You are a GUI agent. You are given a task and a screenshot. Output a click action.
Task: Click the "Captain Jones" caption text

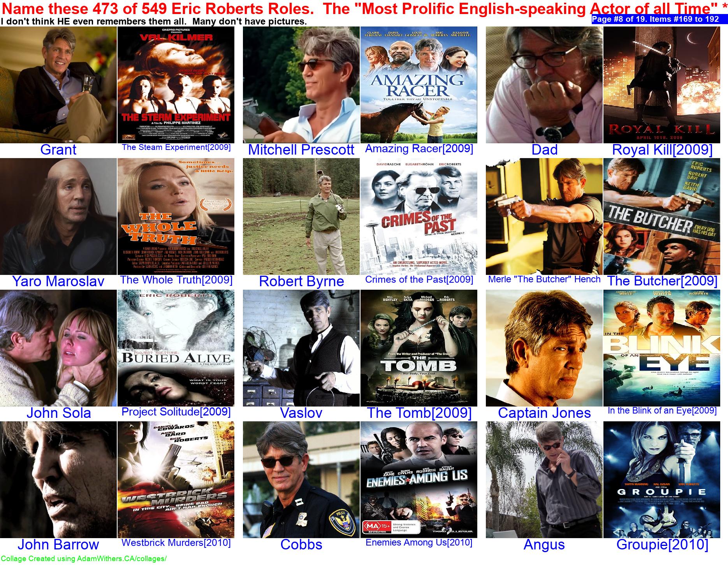tap(544, 413)
